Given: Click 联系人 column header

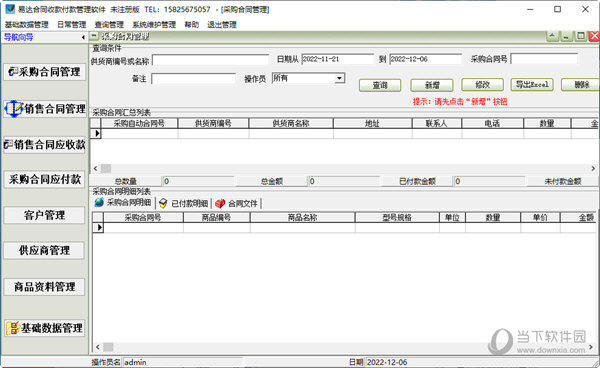Looking at the screenshot, I should (437, 123).
